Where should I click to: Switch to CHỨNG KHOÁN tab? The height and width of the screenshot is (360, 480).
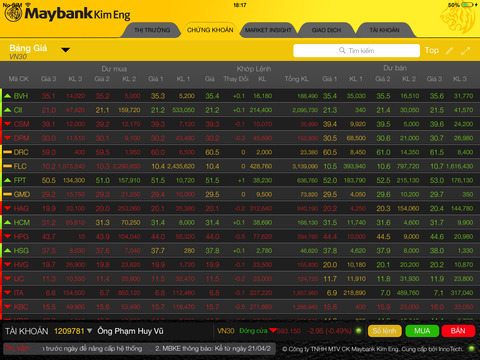click(210, 30)
